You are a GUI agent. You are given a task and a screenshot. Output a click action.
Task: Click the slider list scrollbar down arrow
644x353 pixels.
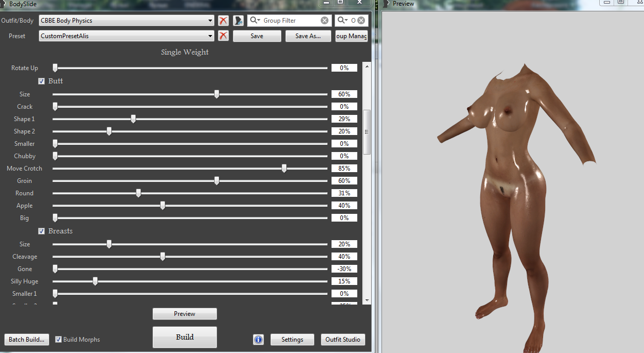(x=367, y=300)
